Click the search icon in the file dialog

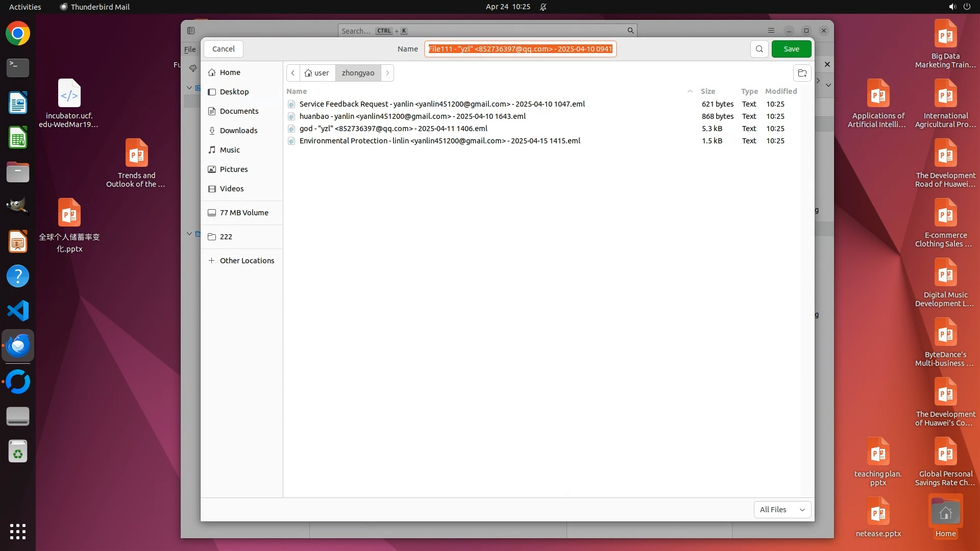[x=759, y=49]
